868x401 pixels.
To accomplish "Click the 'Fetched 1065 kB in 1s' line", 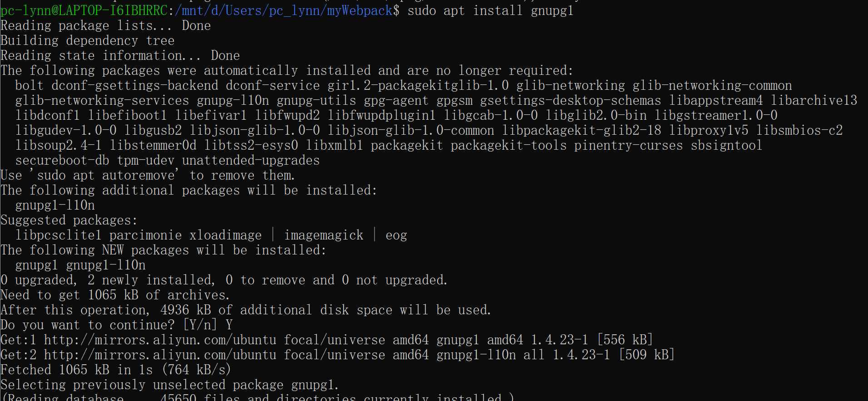I will coord(116,370).
